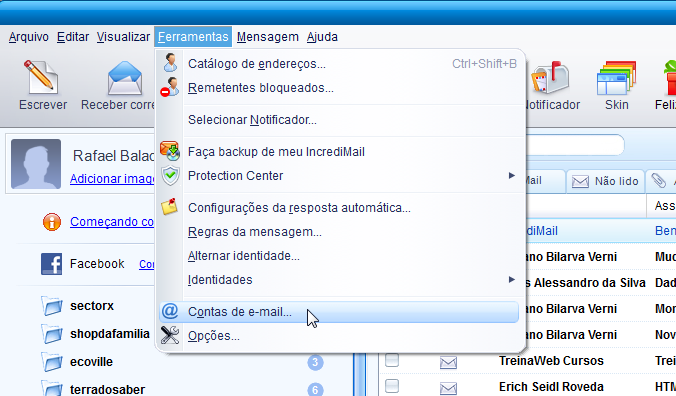This screenshot has height=396, width=676.
Task: Close the Ferramentas menu header
Action: 193,37
